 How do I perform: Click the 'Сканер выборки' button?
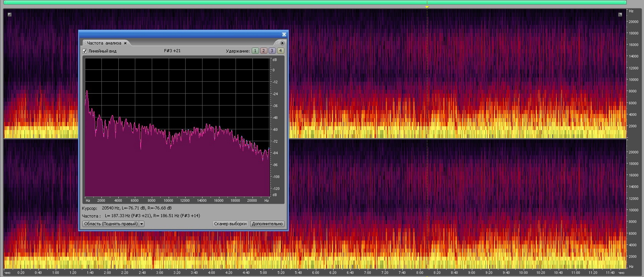tap(230, 224)
